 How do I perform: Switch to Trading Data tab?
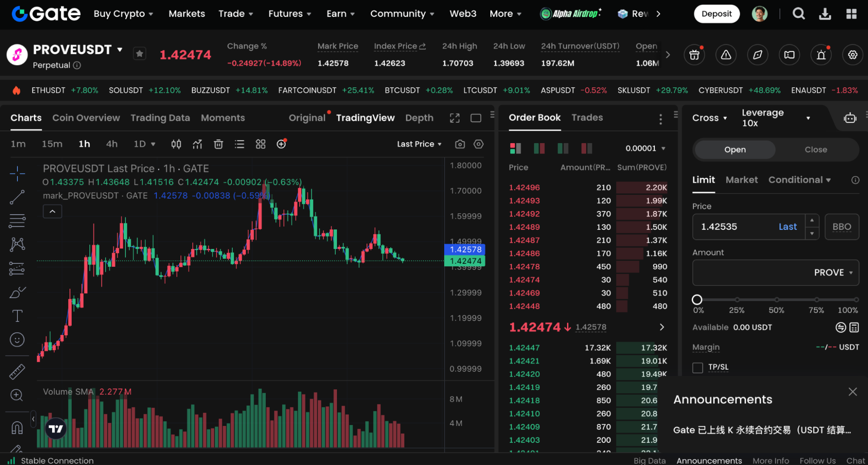tap(160, 118)
